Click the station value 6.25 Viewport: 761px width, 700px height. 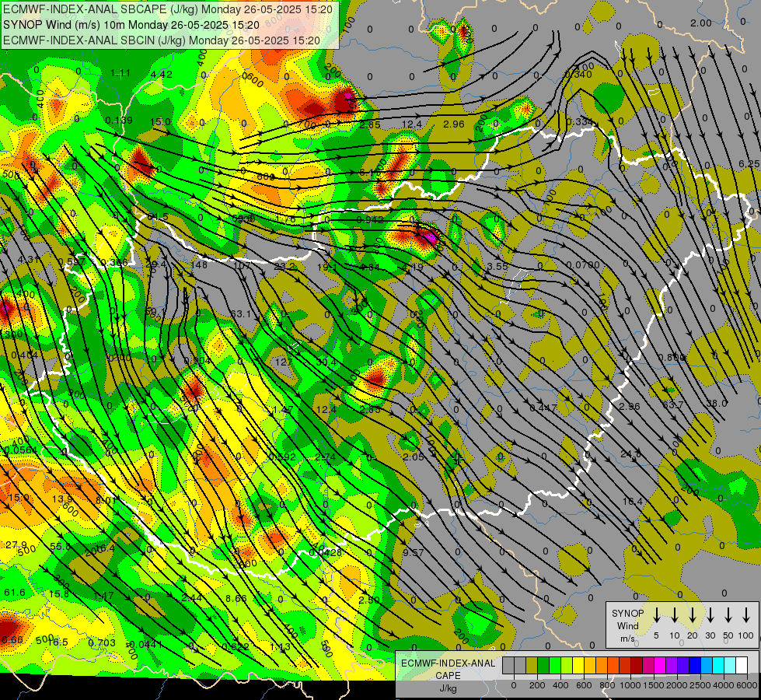pos(749,164)
